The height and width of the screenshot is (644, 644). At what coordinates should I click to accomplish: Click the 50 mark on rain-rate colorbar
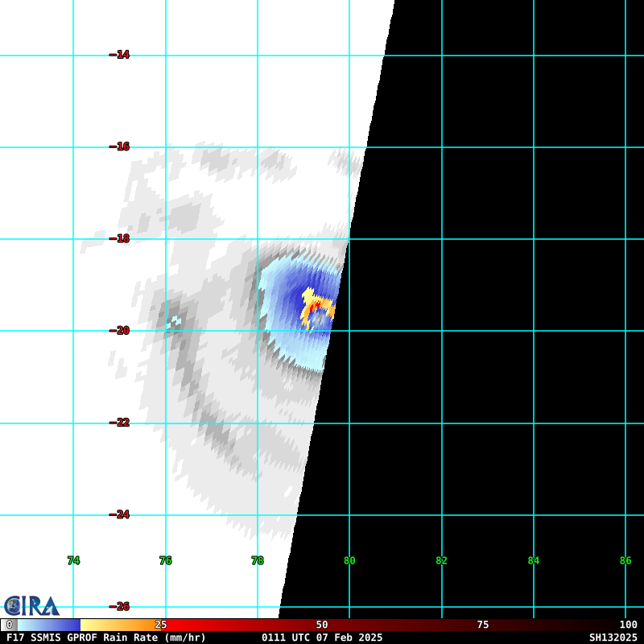click(322, 625)
